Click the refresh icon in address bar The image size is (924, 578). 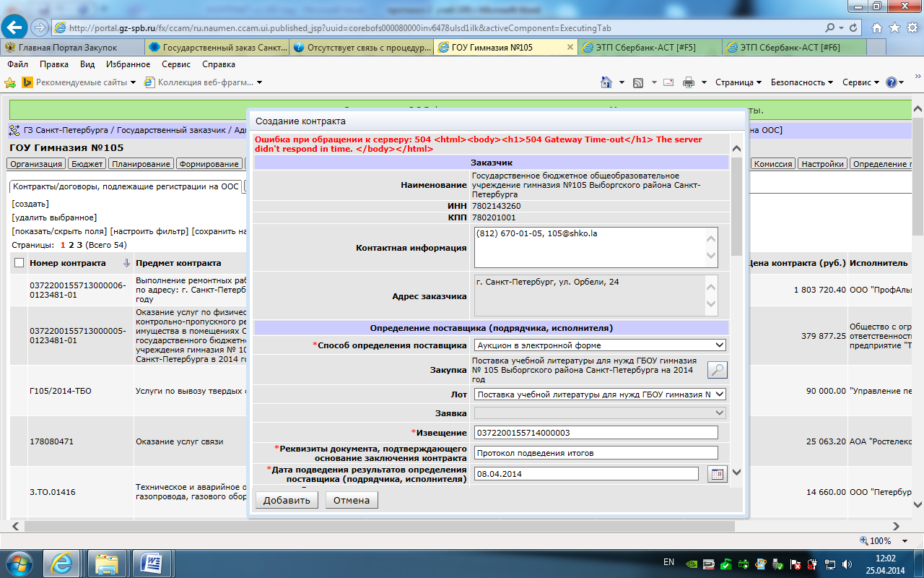(853, 27)
